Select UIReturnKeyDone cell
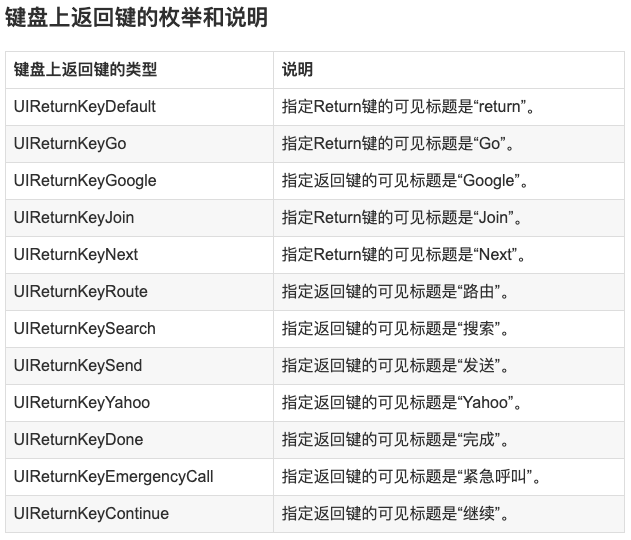The height and width of the screenshot is (540, 631). coord(139,440)
